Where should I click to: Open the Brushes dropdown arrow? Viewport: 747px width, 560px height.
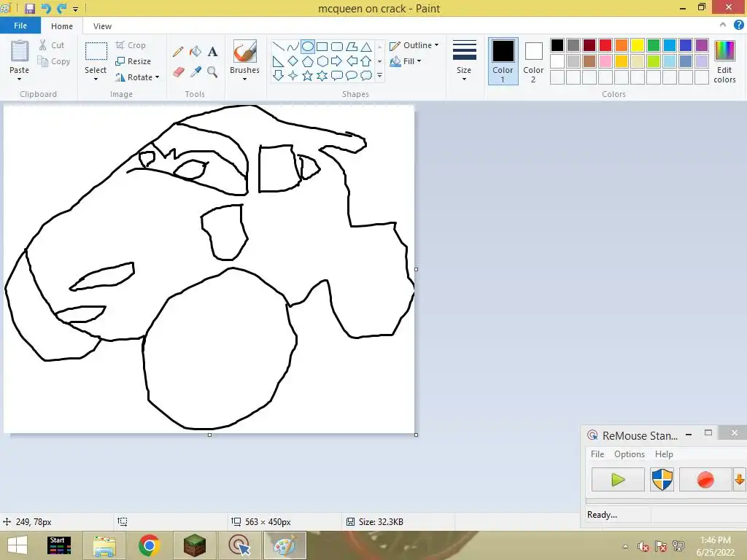coord(244,79)
